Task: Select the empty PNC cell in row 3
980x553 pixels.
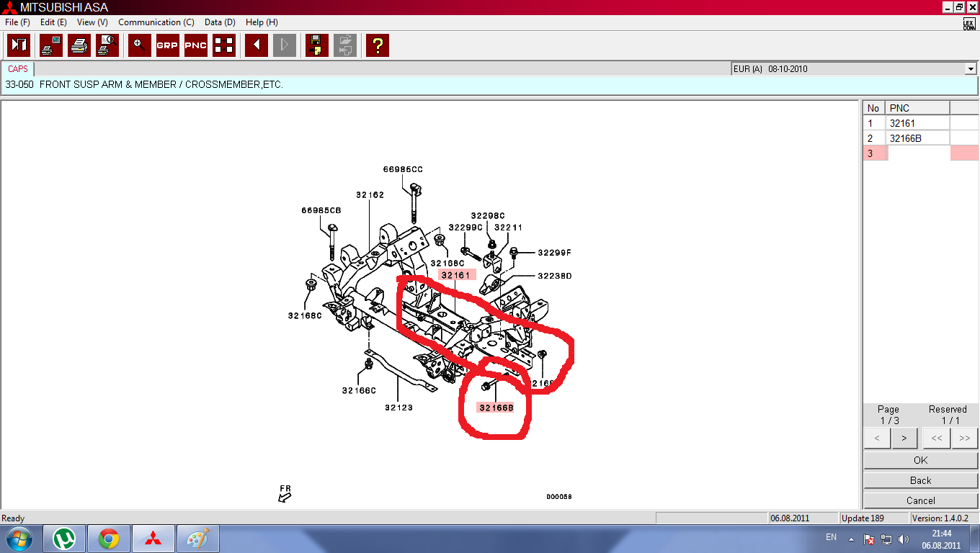Action: (x=919, y=153)
